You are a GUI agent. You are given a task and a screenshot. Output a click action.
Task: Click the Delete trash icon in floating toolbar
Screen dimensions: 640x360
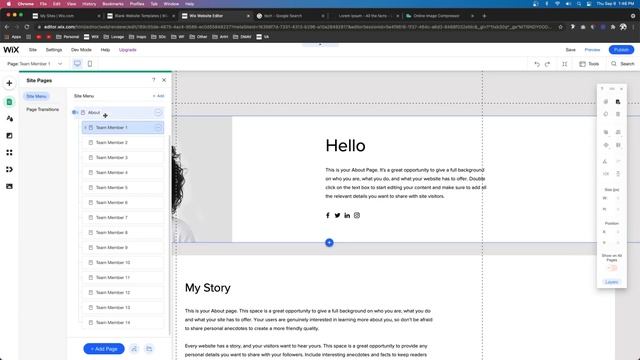(618, 114)
